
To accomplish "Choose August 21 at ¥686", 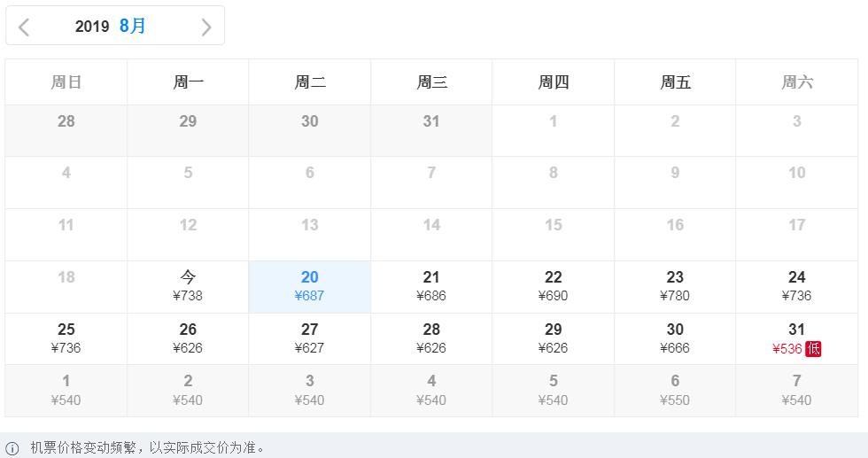I will (x=431, y=286).
